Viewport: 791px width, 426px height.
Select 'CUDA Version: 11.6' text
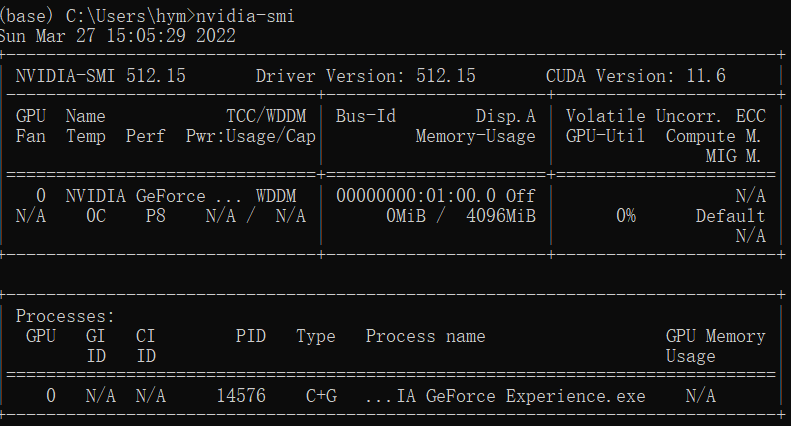tap(636, 76)
